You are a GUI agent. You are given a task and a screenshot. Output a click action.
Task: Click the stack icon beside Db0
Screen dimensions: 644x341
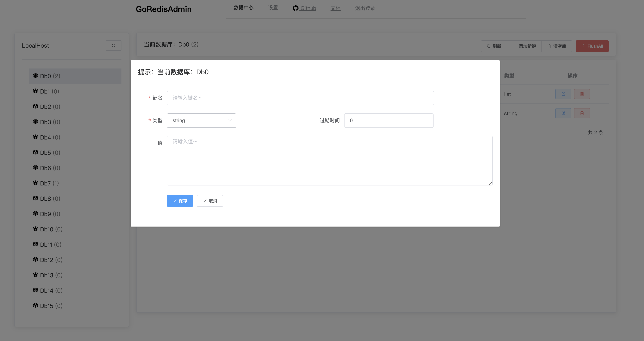point(35,76)
